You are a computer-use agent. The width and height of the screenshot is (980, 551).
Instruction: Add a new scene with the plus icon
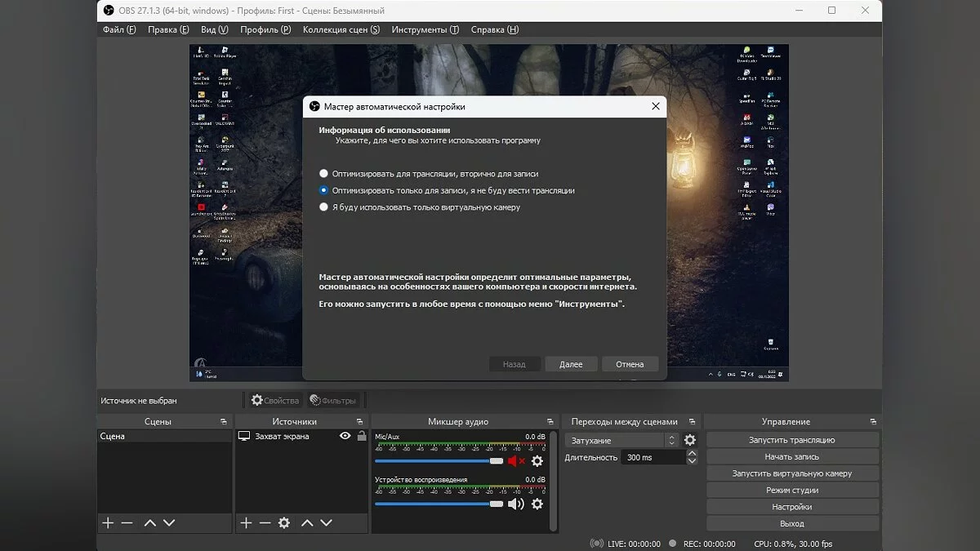pos(108,522)
